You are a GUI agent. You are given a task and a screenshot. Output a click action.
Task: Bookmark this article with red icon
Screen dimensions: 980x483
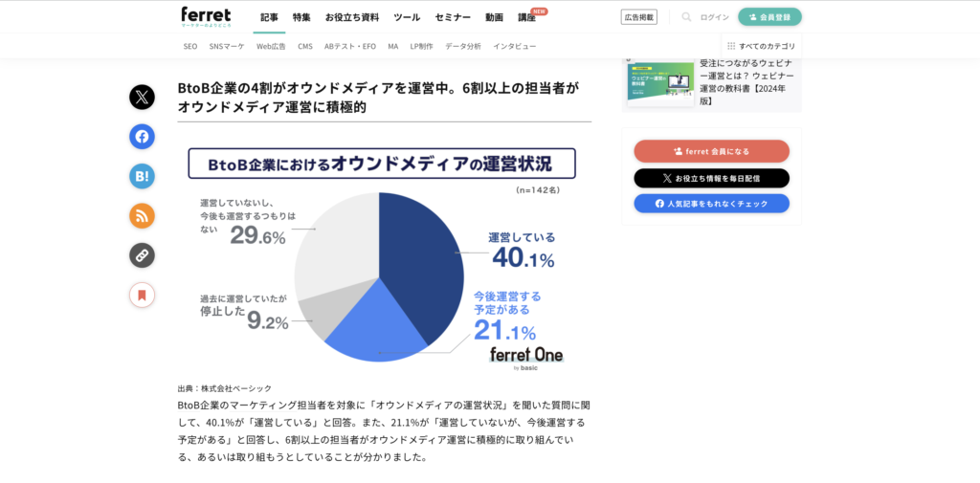(142, 295)
